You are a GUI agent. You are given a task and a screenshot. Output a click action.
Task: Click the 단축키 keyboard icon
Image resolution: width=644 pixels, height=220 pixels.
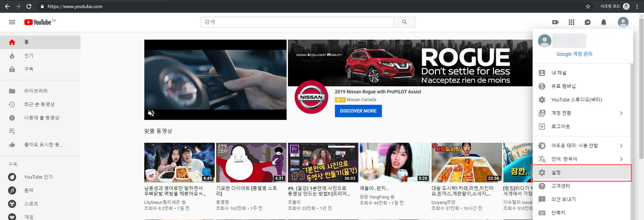click(x=542, y=213)
